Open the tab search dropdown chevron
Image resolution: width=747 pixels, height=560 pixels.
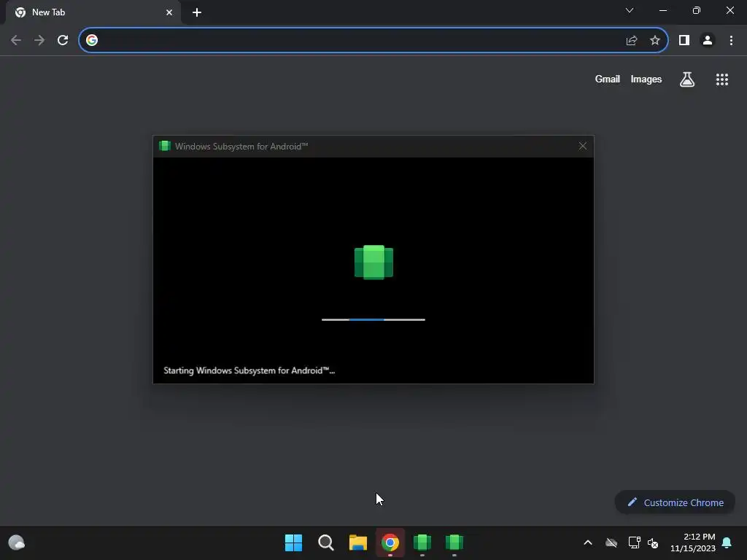630,10
